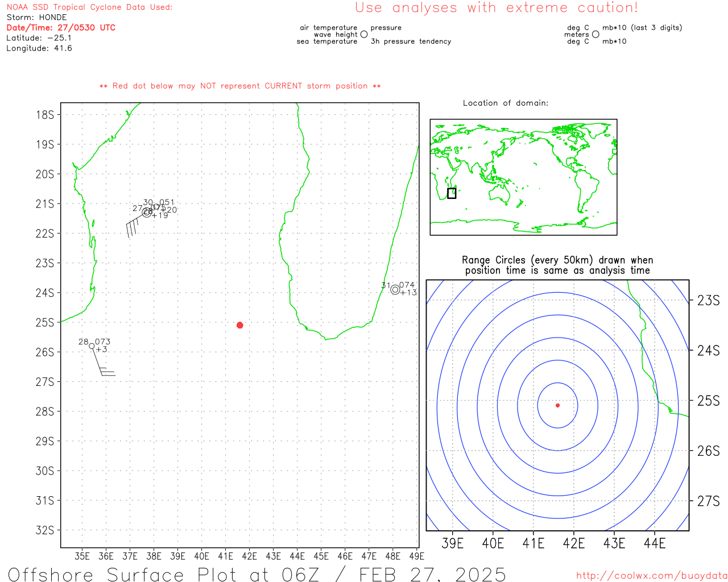
Task: Click the '38E' longitude label on main map
Action: (x=154, y=556)
